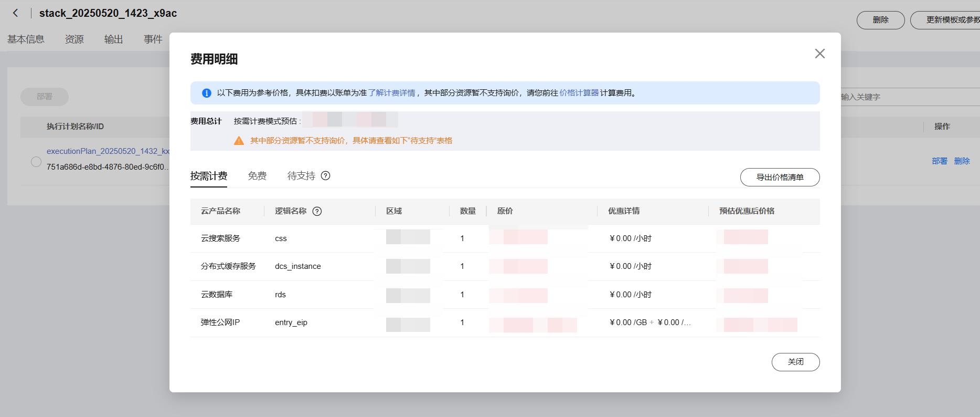Switch to the 免费 tab
Screen dimensions: 980x417
tap(257, 176)
